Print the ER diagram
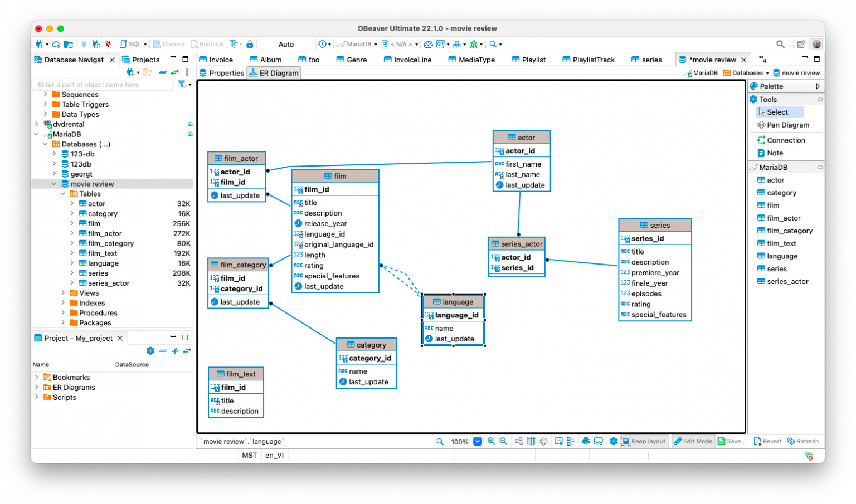 click(586, 441)
